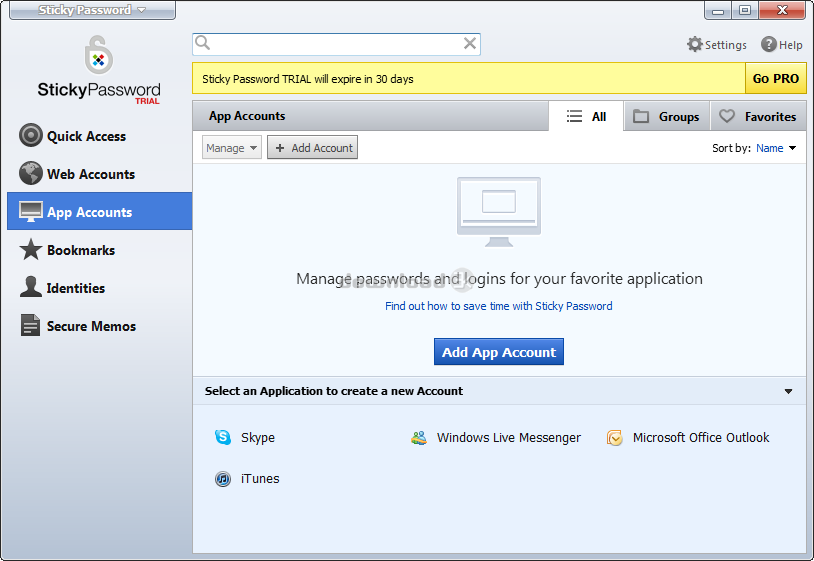Choose Microsoft Office Outlook entry
Viewport: 814px width, 561px height.
pyautogui.click(x=688, y=437)
